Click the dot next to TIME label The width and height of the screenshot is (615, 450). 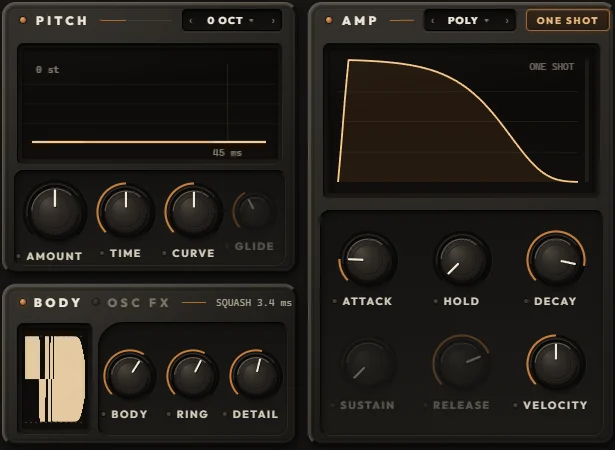[102, 253]
